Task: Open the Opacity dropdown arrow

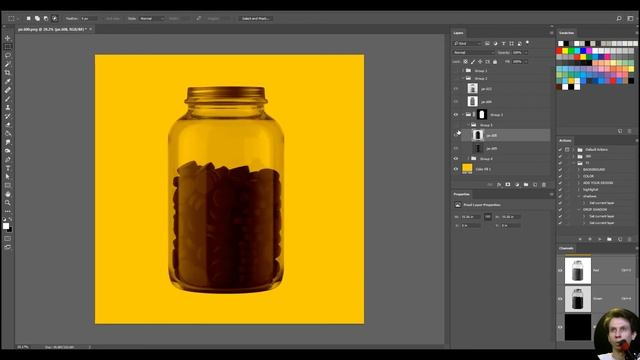Action: tap(526, 53)
